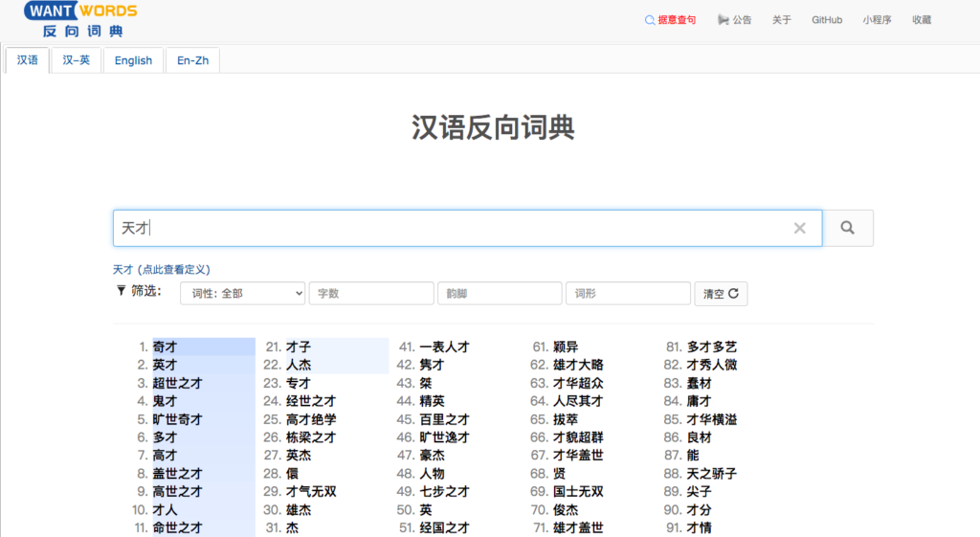The image size is (980, 537).
Task: Select result word 旷世奇才
Action: tap(177, 419)
